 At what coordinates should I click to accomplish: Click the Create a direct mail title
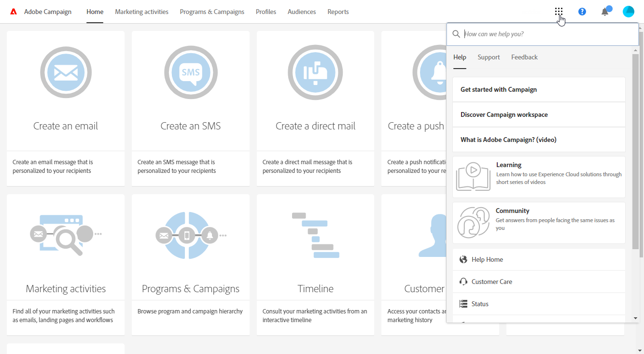(315, 126)
